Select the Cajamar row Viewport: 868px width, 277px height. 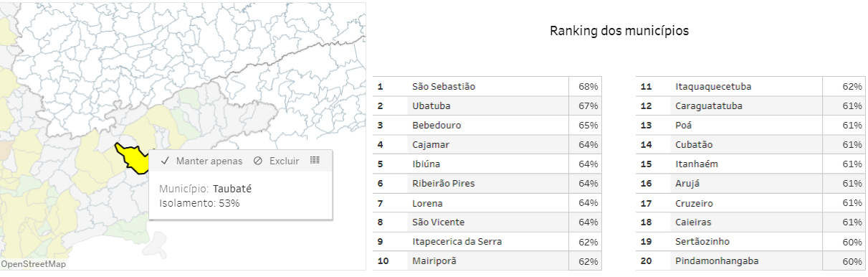(487, 145)
